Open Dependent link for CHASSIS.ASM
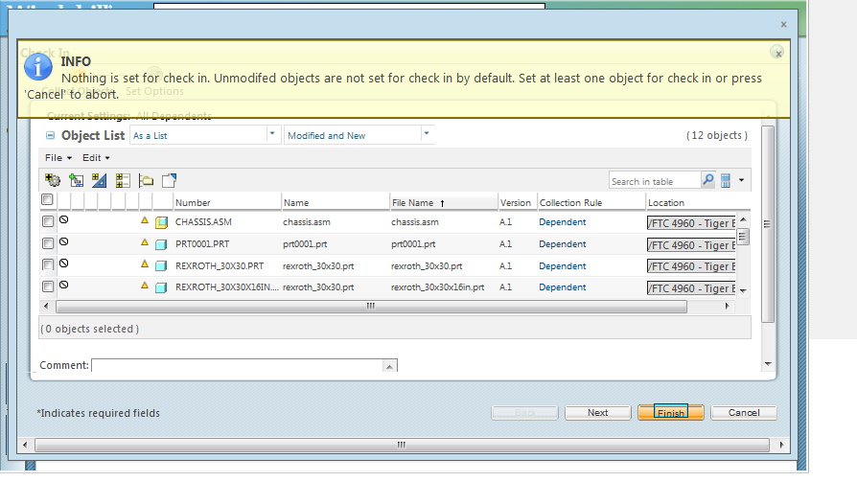 coord(563,222)
